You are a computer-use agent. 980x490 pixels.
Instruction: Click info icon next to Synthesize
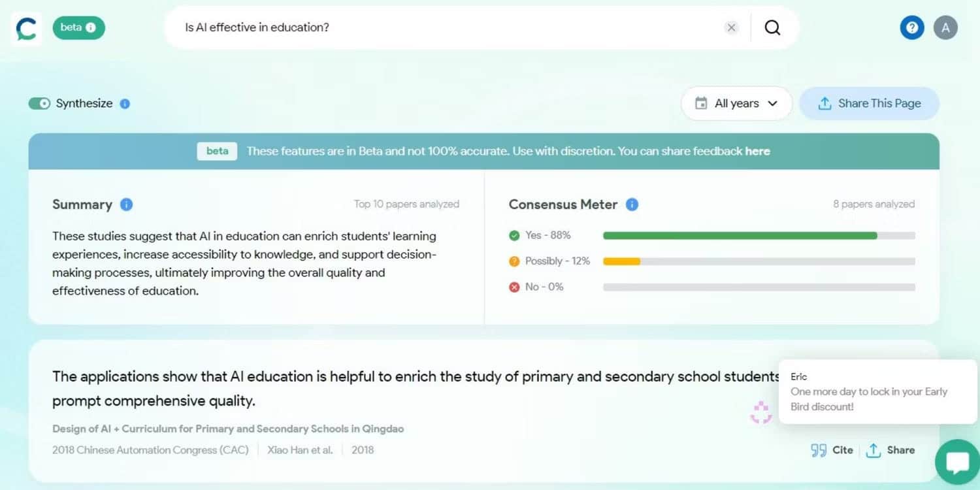coord(125,104)
